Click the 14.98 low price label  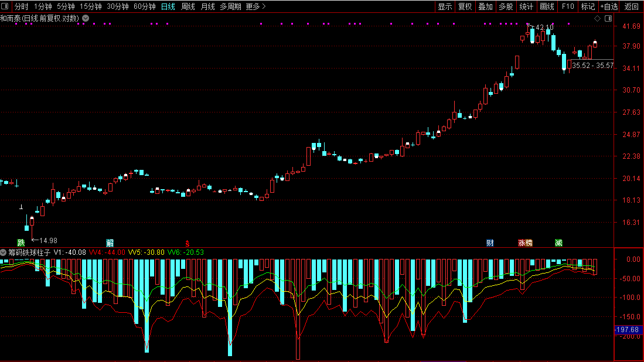(48, 241)
